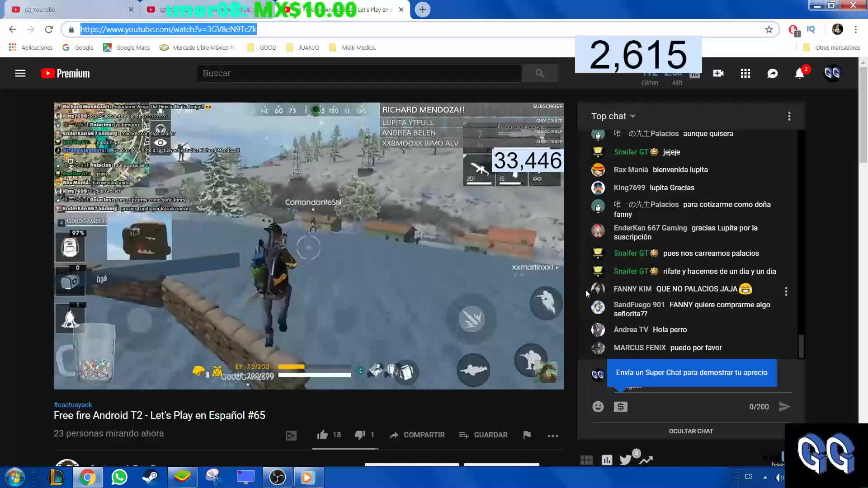Click the YouTube notifications bell
The height and width of the screenshot is (488, 868).
pos(800,73)
